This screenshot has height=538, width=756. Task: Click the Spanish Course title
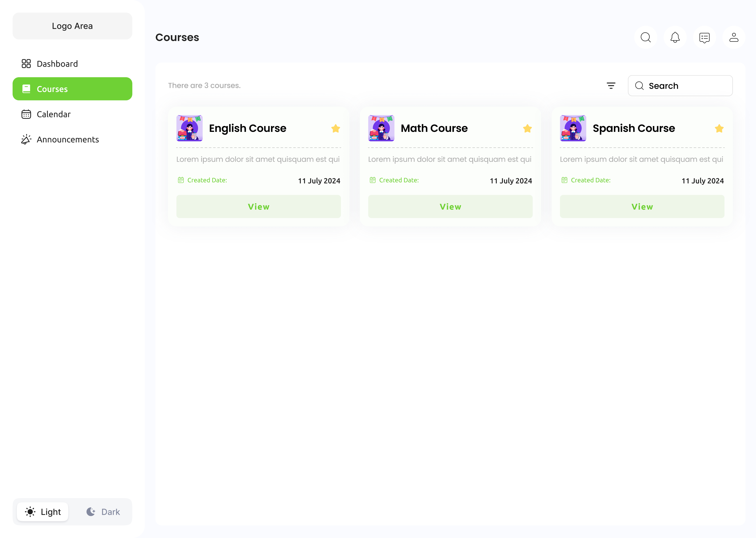633,128
